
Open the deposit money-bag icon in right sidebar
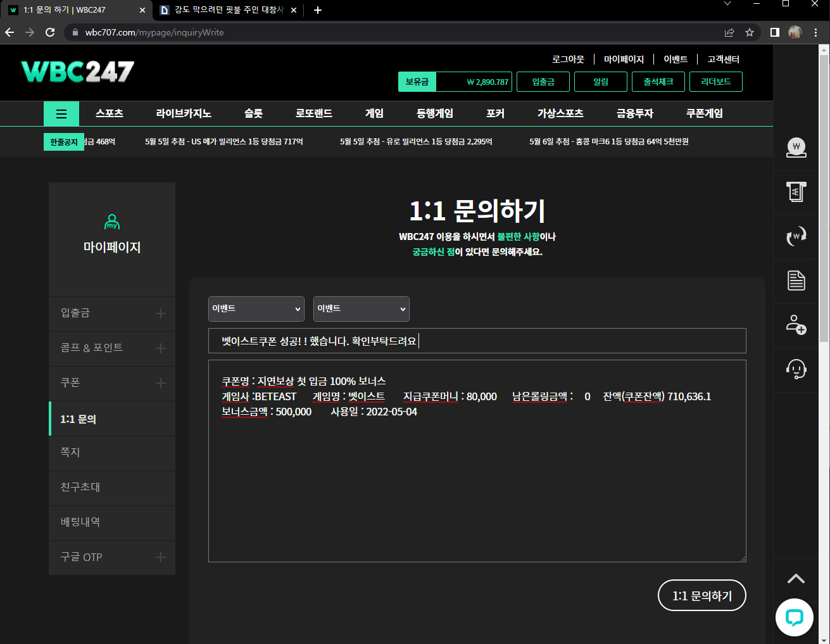pos(796,148)
